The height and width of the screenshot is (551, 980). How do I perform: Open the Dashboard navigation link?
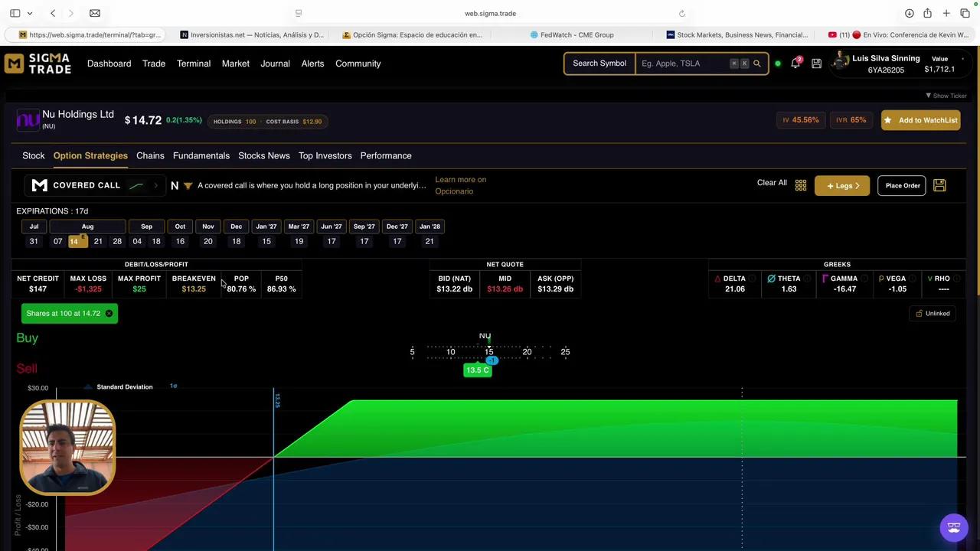point(109,64)
